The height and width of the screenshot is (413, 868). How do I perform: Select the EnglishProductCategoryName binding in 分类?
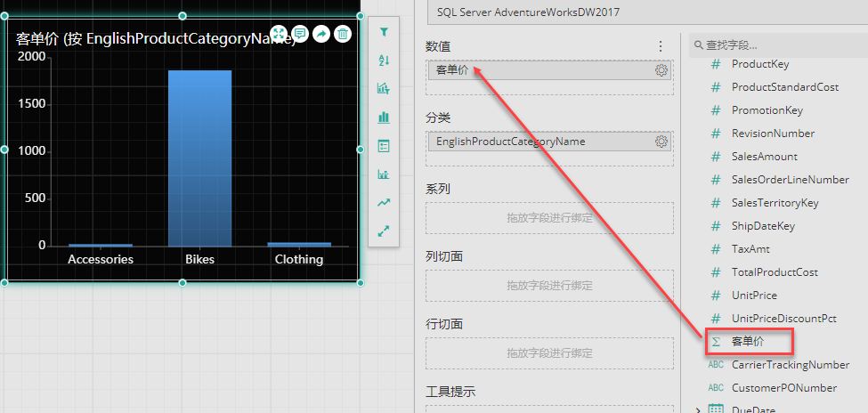[x=549, y=142]
